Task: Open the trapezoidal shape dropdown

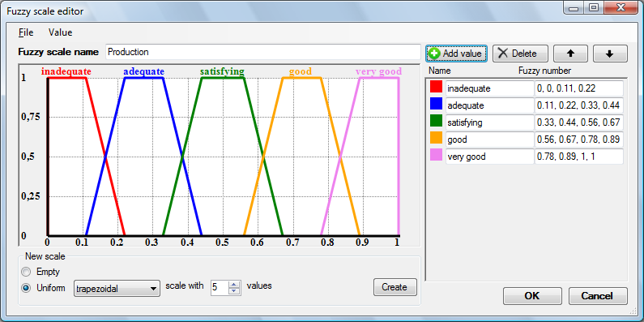Action: tap(117, 289)
